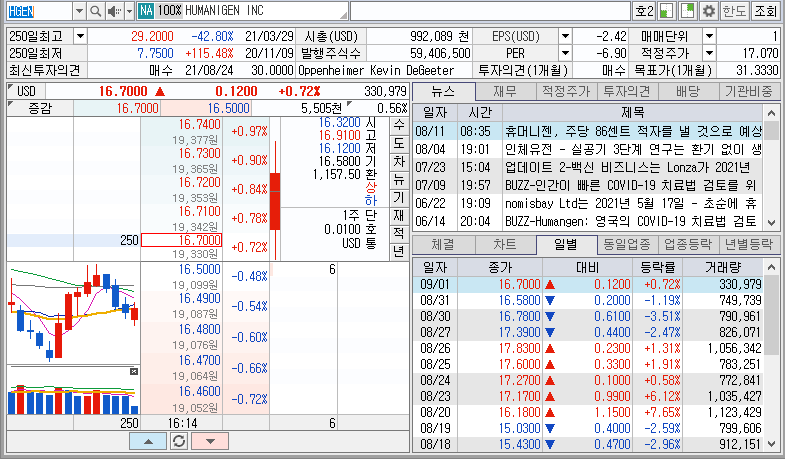Screen dimensions: 785x459
Task: Expand the 매매단위 dropdown arrow
Action: coord(709,37)
